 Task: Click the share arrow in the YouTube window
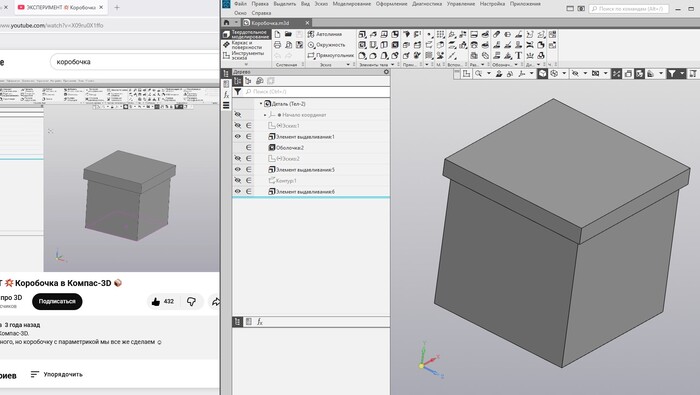216,302
